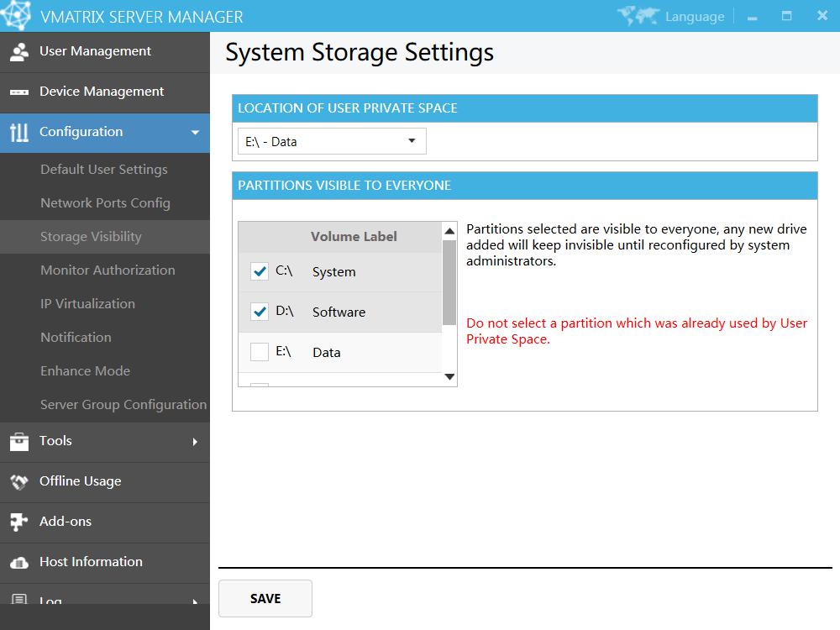Select Enhance Mode submenu item
This screenshot has height=630, width=840.
pyautogui.click(x=105, y=371)
